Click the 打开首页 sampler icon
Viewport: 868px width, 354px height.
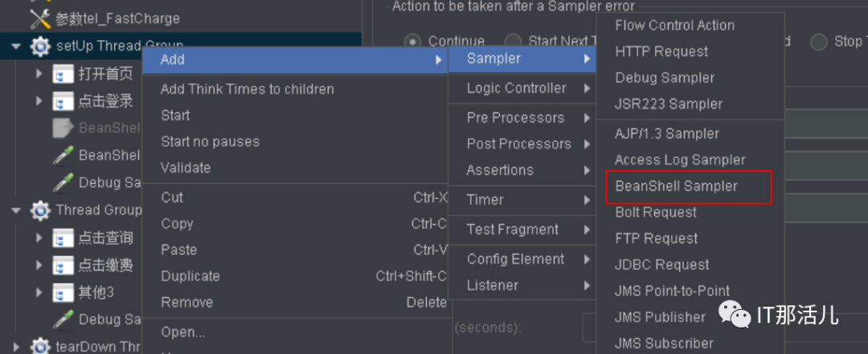point(63,75)
